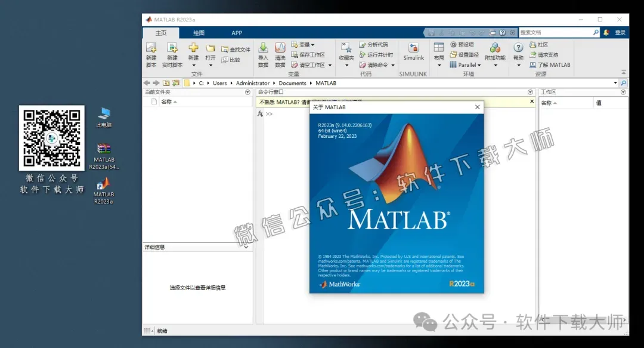Viewport: 644px width, 348px height.
Task: Navigate forward with the right arrow icon
Action: click(x=156, y=83)
